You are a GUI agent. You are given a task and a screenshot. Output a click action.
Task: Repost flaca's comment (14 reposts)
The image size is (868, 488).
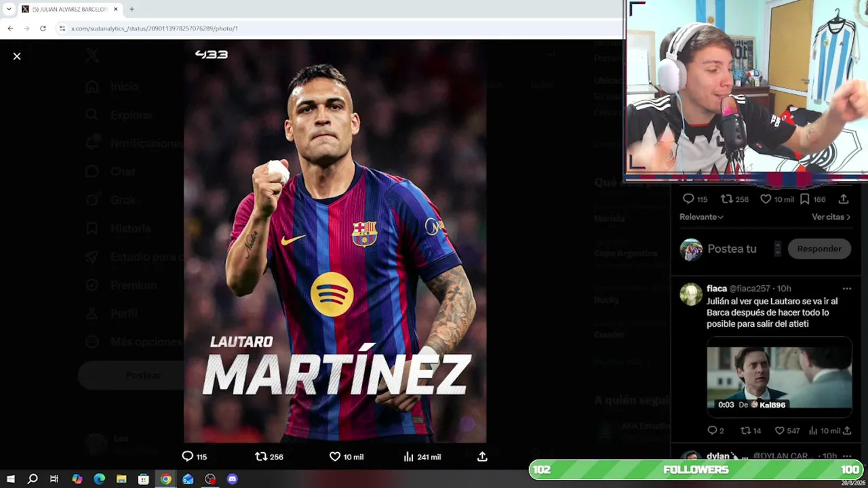coord(745,431)
